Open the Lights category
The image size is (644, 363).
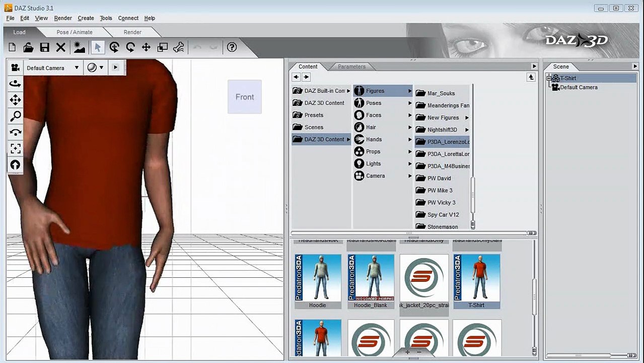(x=383, y=163)
